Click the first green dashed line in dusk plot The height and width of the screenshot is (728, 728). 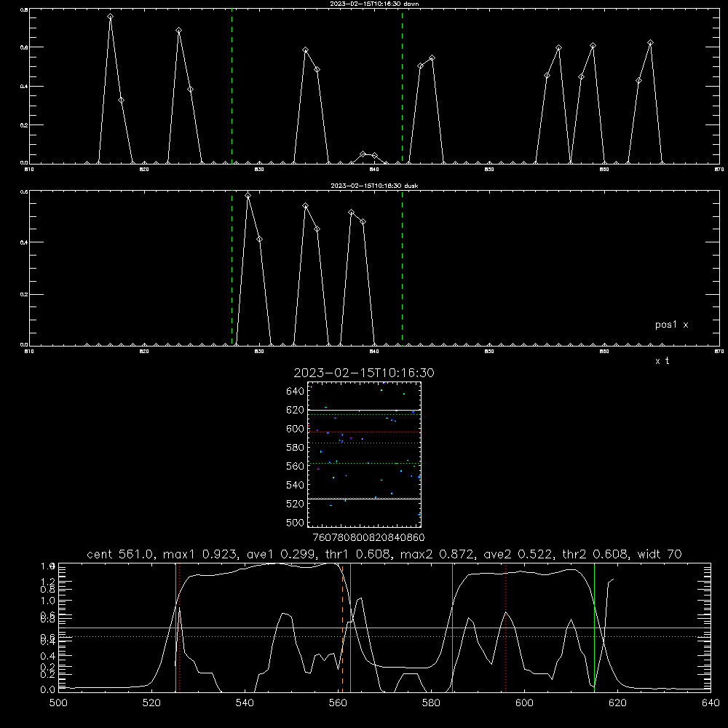pos(232,268)
